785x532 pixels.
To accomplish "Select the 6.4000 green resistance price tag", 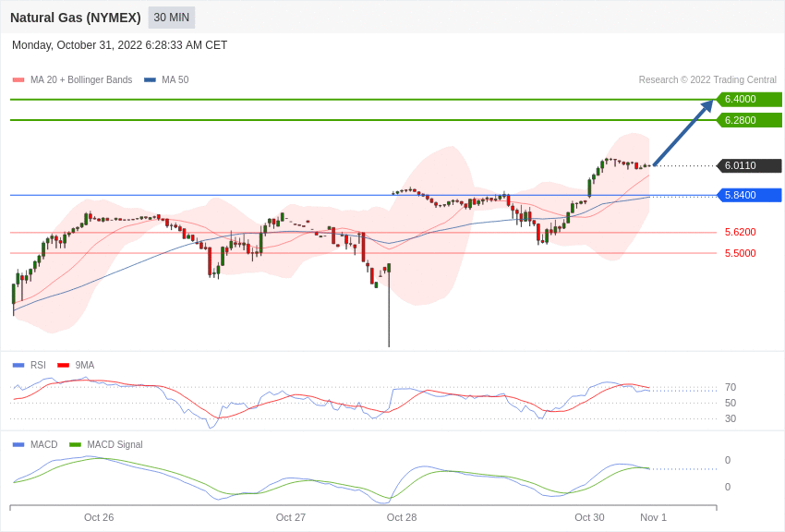I will tap(749, 100).
